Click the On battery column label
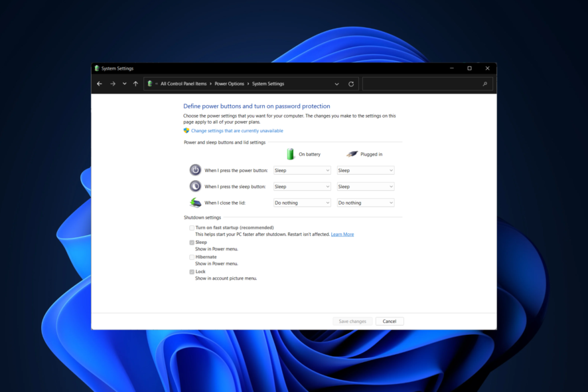The height and width of the screenshot is (392, 588). (309, 154)
